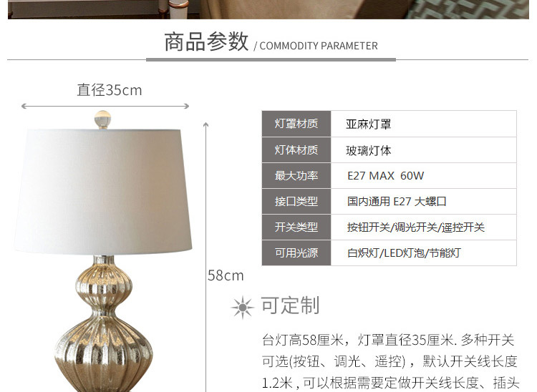Screen dimensions: 537x392
Task: Click the 58cm height label
Action: (x=226, y=275)
